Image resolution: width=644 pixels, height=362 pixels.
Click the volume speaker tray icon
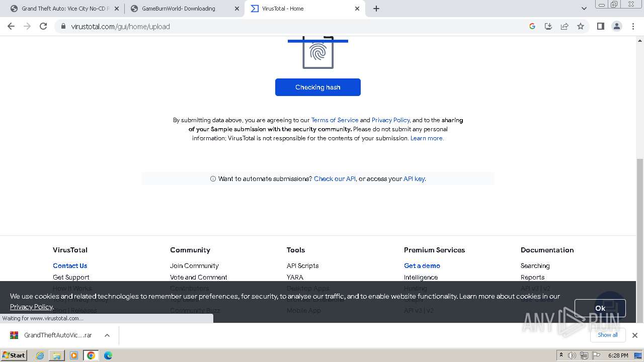(572, 355)
